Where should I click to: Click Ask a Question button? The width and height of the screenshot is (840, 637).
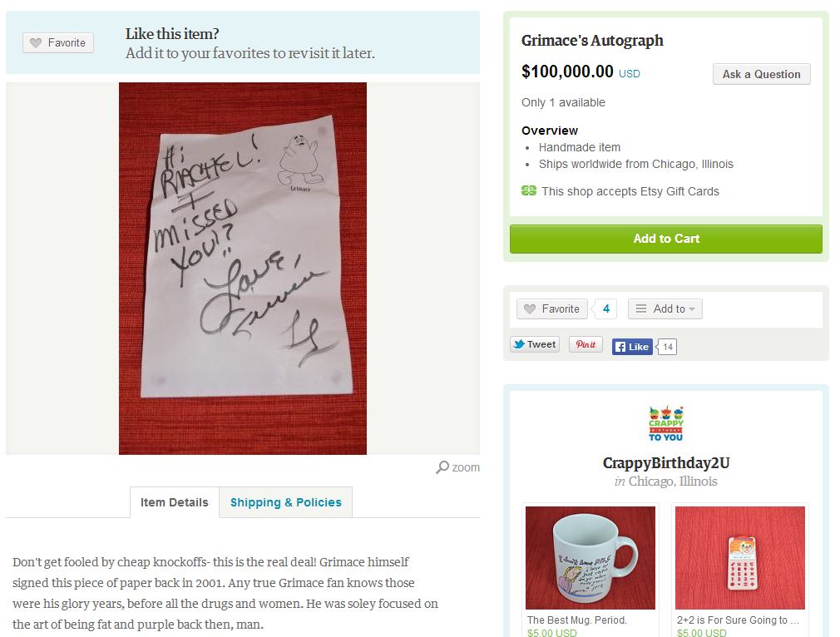coord(761,74)
